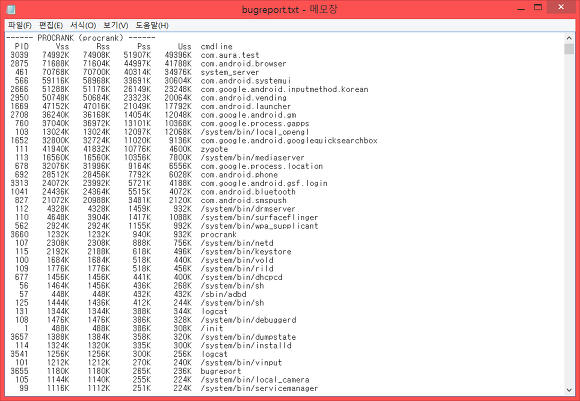Click 'com.google.android.gsf.login' text

(264, 183)
